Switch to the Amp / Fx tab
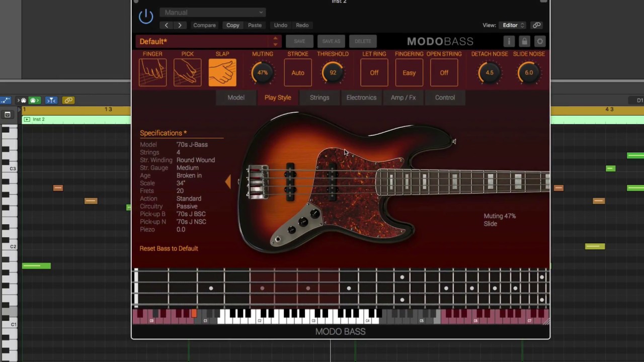The height and width of the screenshot is (362, 644). click(404, 98)
